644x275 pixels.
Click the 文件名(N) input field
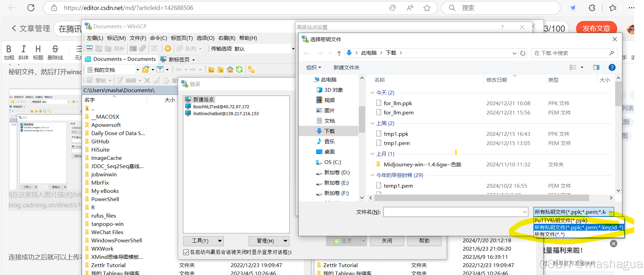tap(452, 212)
